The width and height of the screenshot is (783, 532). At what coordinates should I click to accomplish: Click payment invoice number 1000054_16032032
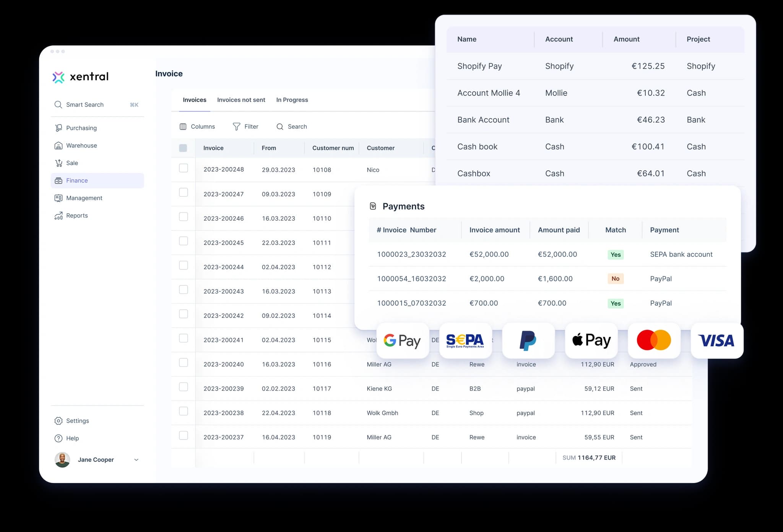411,279
